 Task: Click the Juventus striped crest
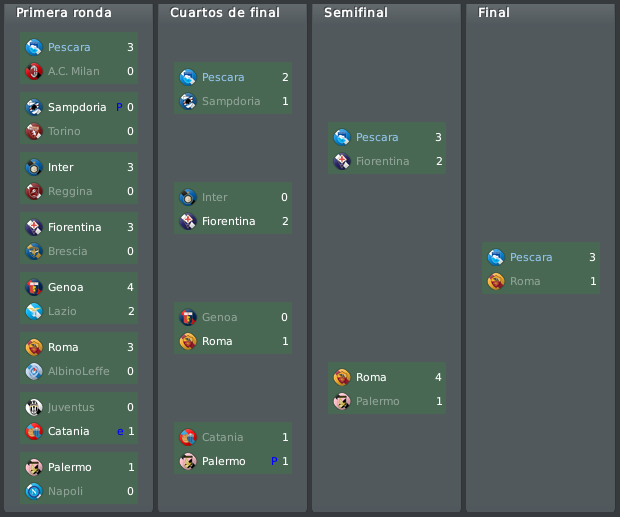[x=34, y=408]
